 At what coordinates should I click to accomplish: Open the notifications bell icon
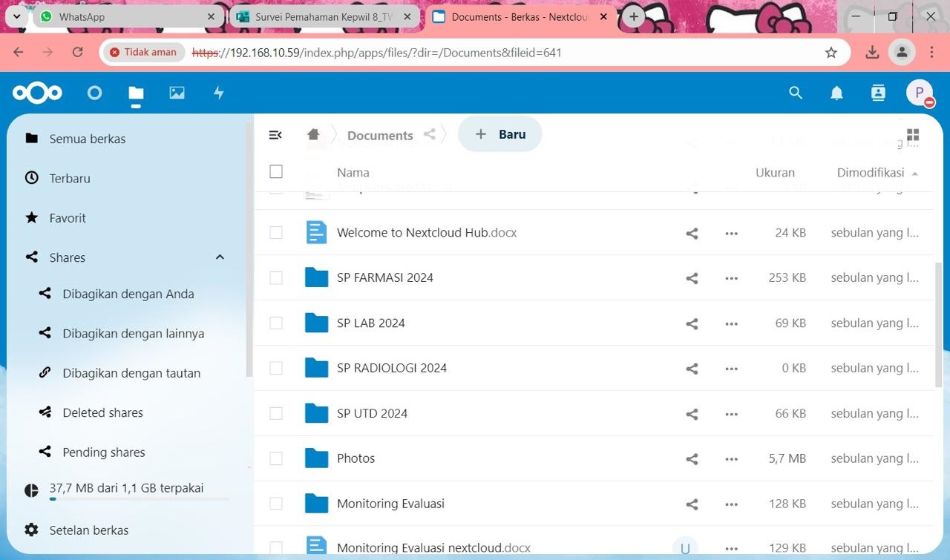836,93
